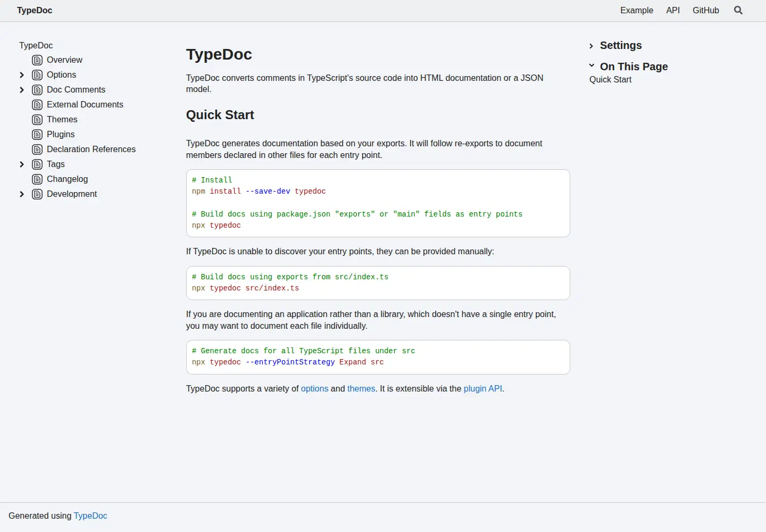Image resolution: width=766 pixels, height=532 pixels.
Task: Click the Themes document icon
Action: pos(37,120)
